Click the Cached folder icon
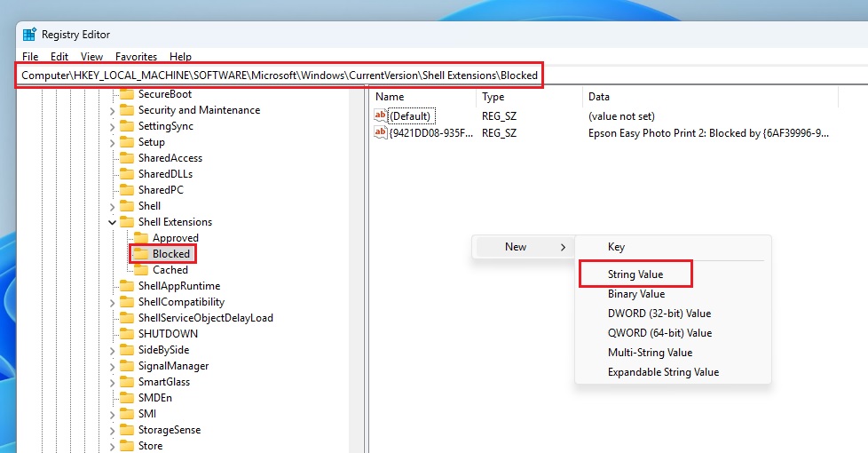The width and height of the screenshot is (868, 453). click(142, 270)
